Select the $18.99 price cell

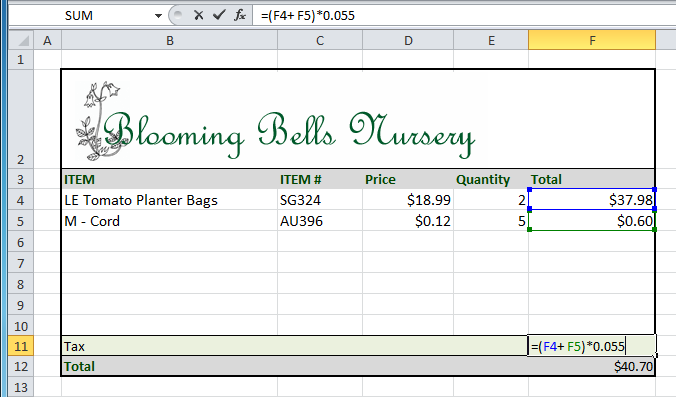click(x=408, y=200)
